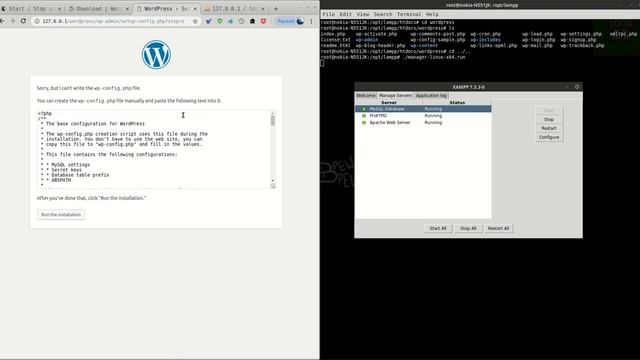
Task: Open the Application log tab in XAMPP
Action: click(x=431, y=96)
